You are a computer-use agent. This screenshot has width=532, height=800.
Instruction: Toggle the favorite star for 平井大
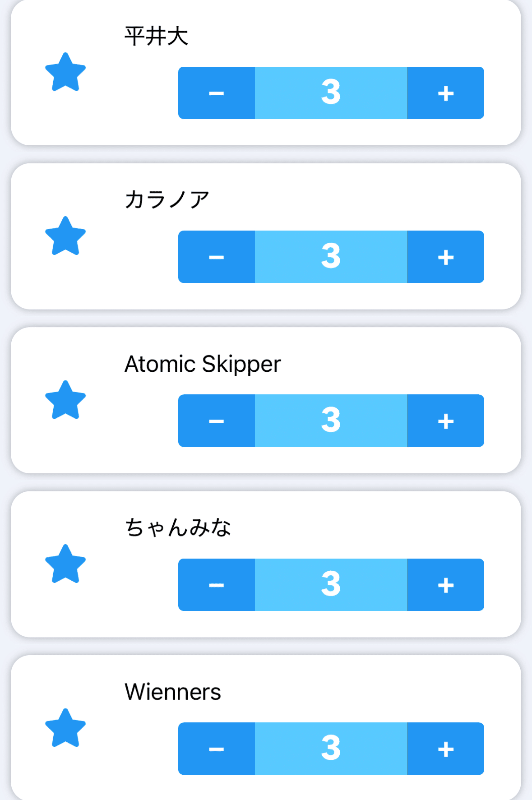[x=65, y=73]
